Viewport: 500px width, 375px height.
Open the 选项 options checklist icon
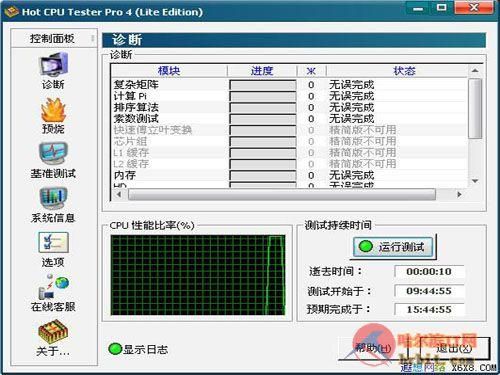point(54,242)
